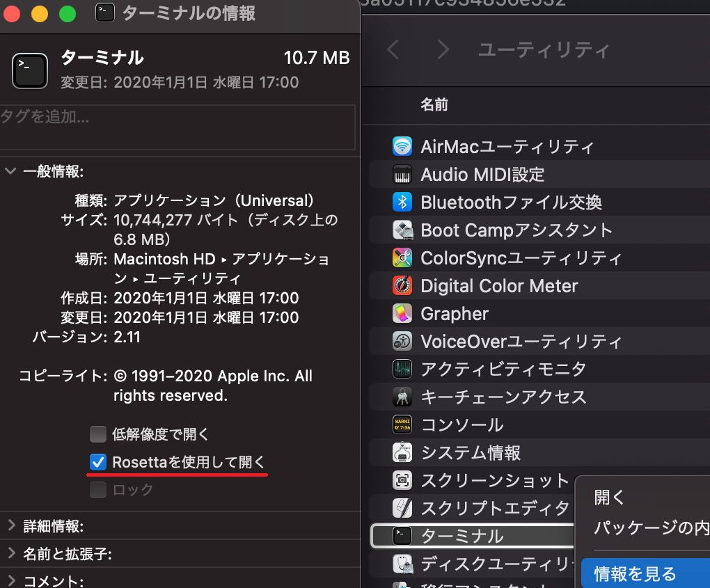Choose パッケージの内容 context menu entry
This screenshot has width=710, height=588.
(652, 527)
